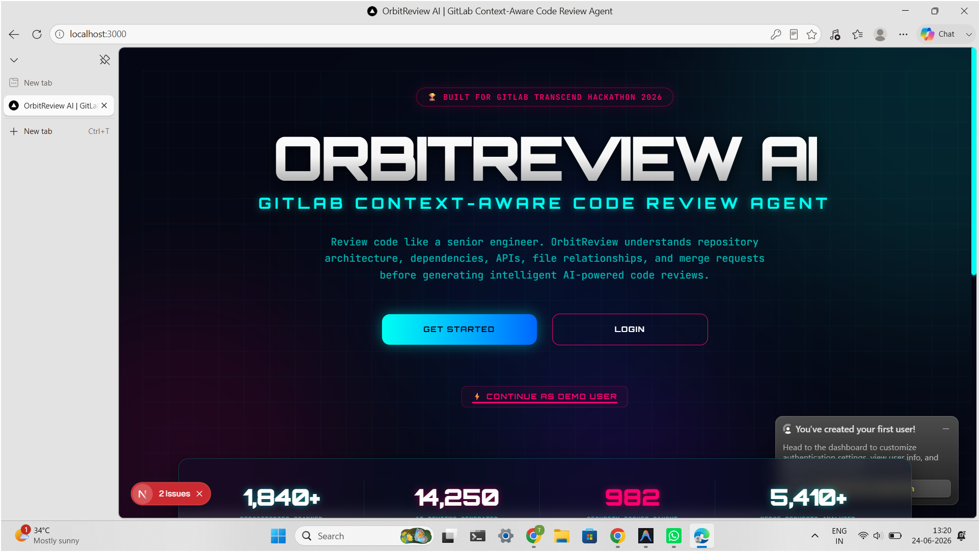Open the volume control in tray
The image size is (980, 552).
click(x=878, y=536)
